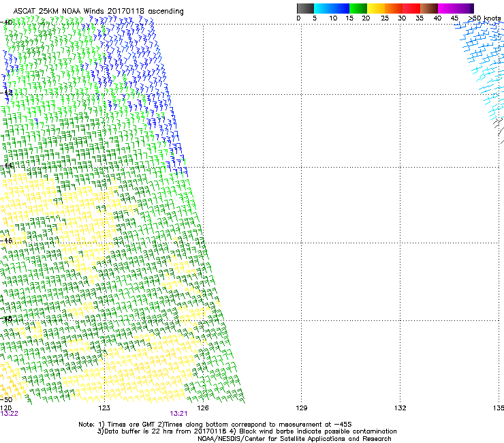Click the 'Data buffer is 22 hrs' note
The image size is (504, 443).
click(247, 431)
